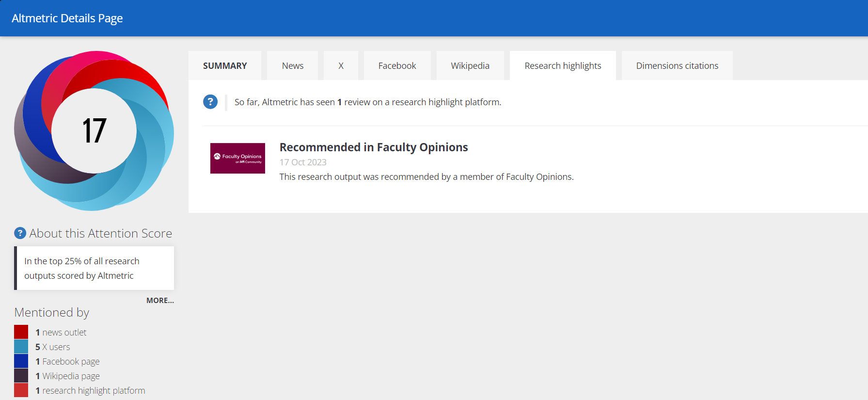This screenshot has width=868, height=400.
Task: Select the Research highlights tab
Action: point(563,65)
